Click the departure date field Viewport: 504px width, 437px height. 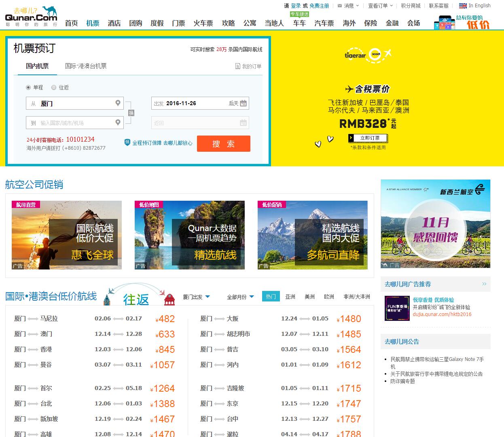pos(200,103)
